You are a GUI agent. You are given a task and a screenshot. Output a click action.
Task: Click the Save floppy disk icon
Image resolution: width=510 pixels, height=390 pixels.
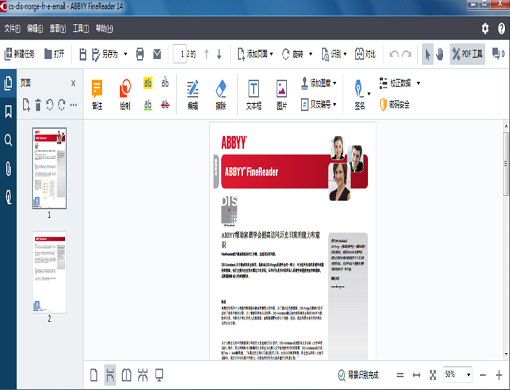pyautogui.click(x=83, y=54)
